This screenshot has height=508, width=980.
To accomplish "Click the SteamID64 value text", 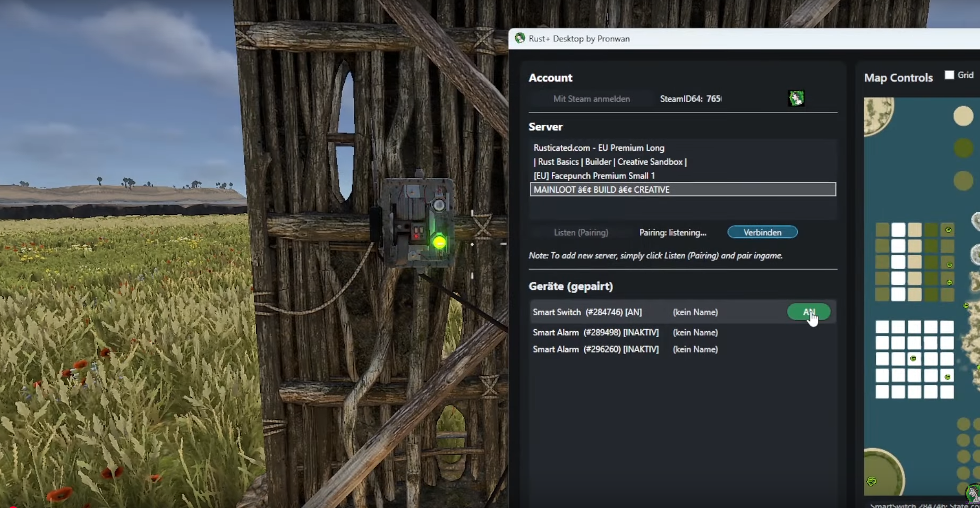I will (714, 99).
